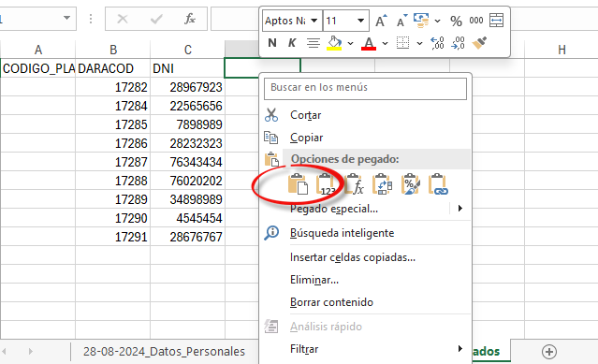
Task: Click the formula bar cancel X
Action: [123, 19]
